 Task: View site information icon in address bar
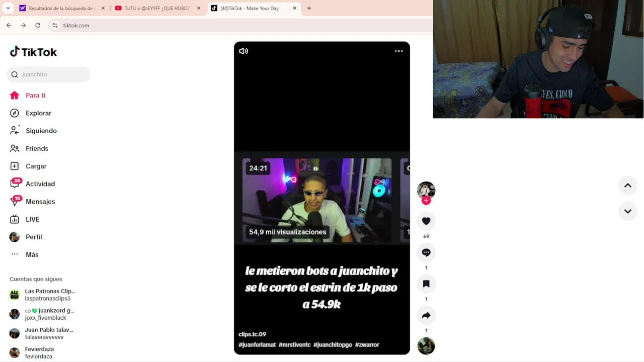tap(55, 25)
